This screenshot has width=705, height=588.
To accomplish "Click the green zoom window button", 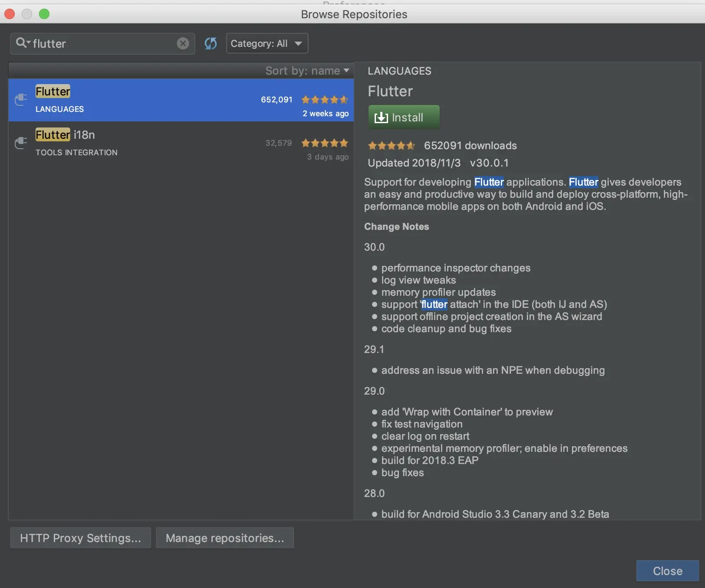I will pos(44,14).
